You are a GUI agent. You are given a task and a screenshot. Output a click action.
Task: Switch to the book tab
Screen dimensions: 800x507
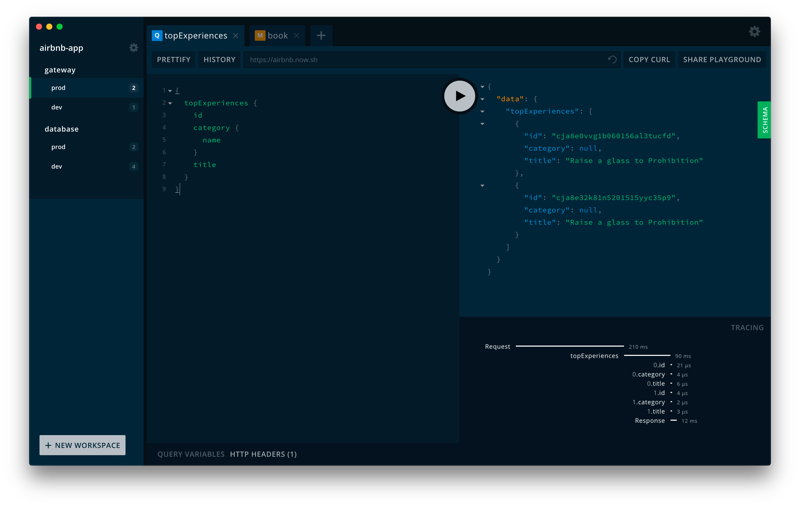coord(278,36)
